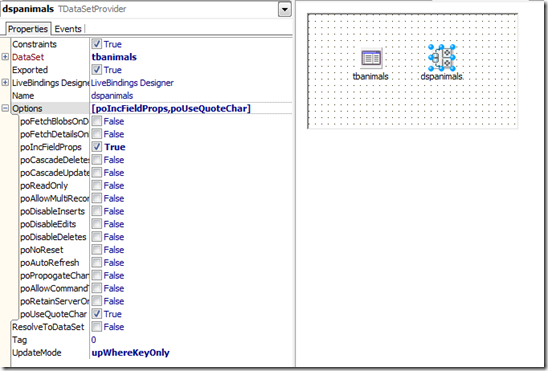
Task: Enable the poPropogateChanges checkbox
Action: pyautogui.click(x=97, y=276)
